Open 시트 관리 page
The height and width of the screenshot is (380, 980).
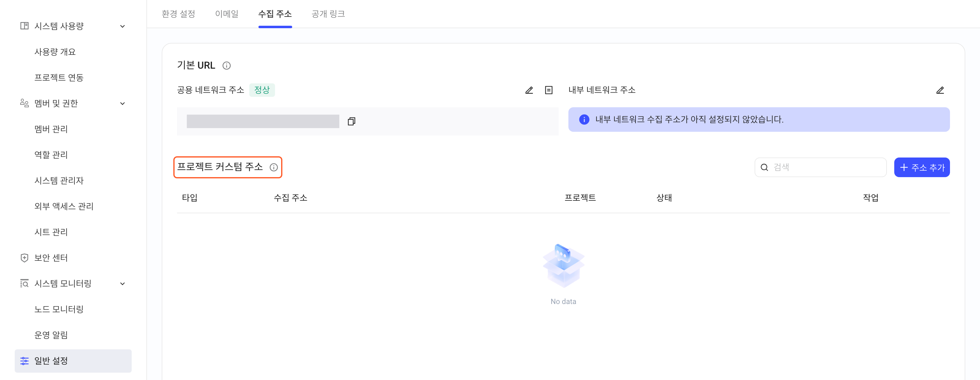click(51, 232)
